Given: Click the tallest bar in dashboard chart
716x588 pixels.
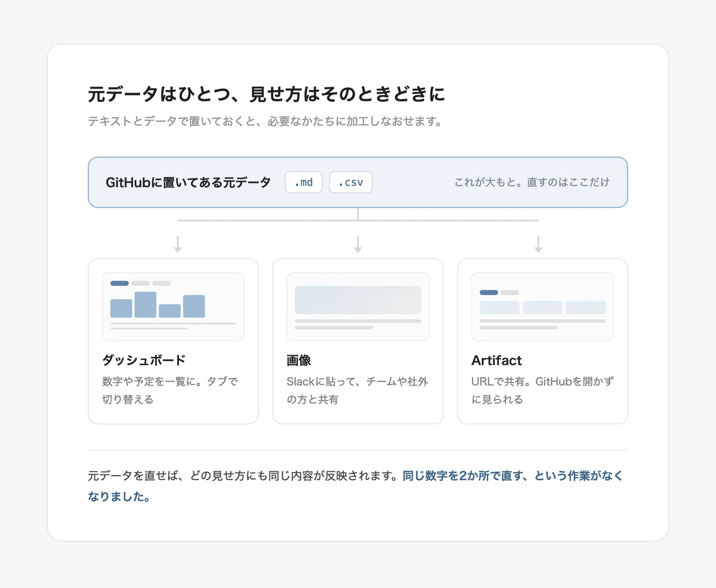Looking at the screenshot, I should (146, 304).
